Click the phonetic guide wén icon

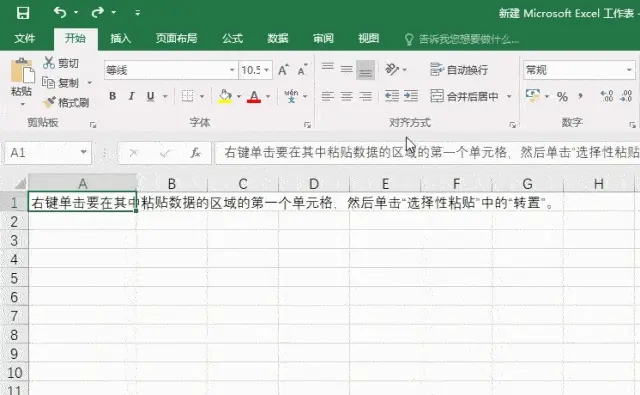tap(291, 96)
